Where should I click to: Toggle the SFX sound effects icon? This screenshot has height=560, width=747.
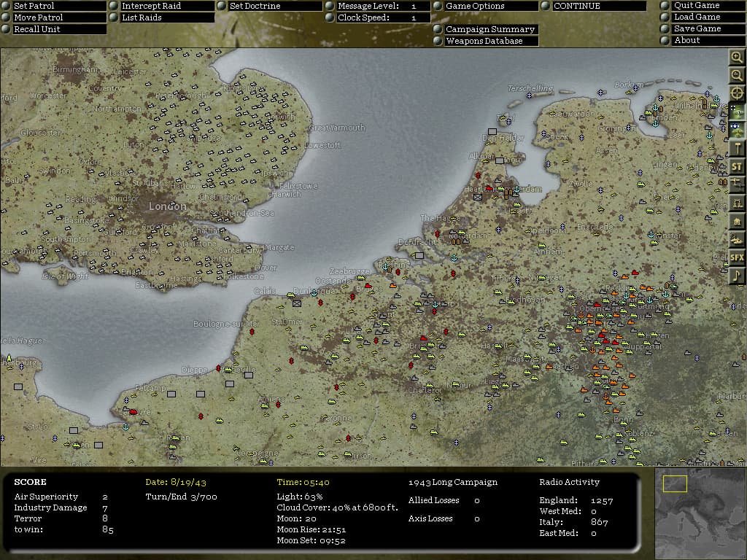pos(737,257)
